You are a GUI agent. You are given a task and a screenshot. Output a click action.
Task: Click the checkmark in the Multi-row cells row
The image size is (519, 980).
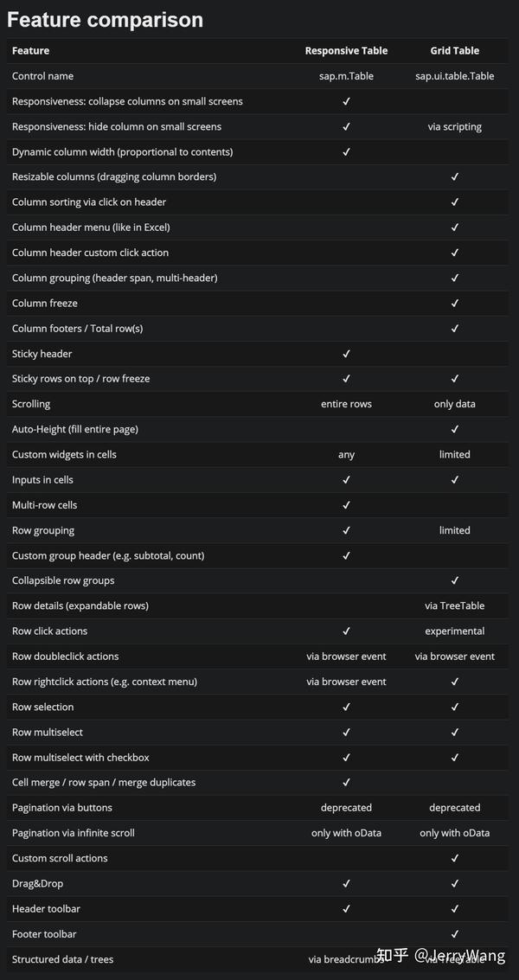(x=346, y=505)
